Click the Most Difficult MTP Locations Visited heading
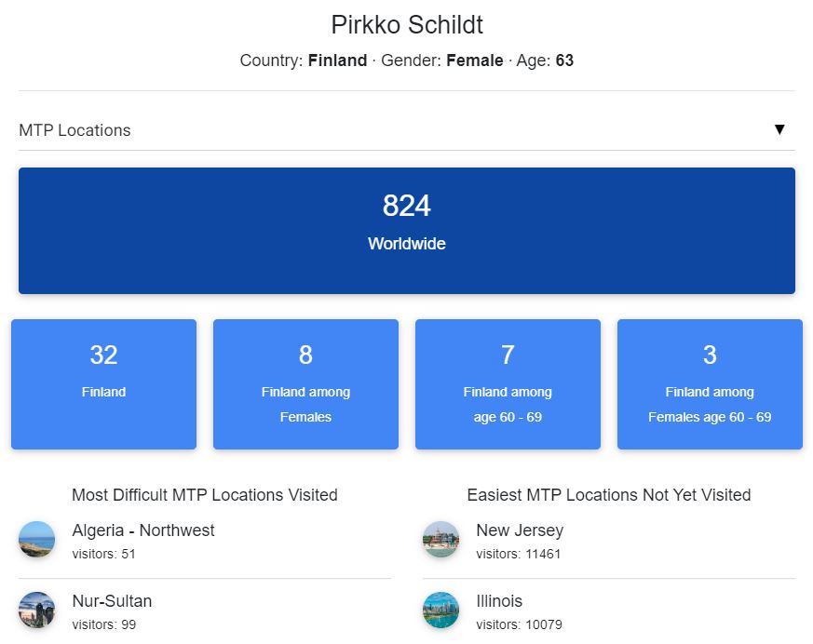The width and height of the screenshot is (813, 644). click(205, 495)
